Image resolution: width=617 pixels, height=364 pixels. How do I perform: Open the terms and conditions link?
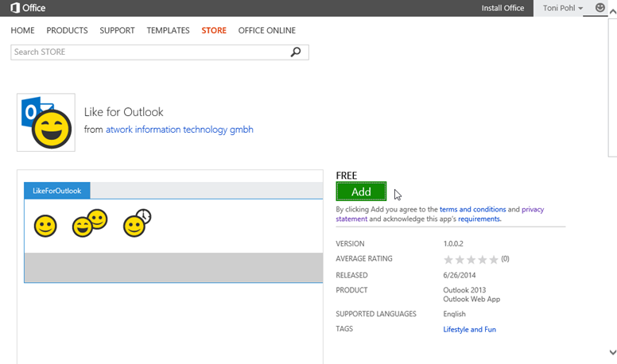(x=471, y=210)
